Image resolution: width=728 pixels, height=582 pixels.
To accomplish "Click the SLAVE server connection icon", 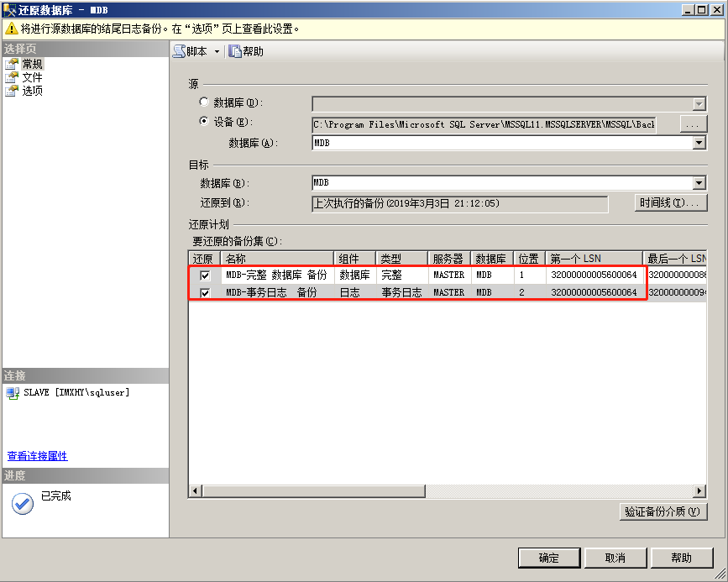I will [x=13, y=393].
